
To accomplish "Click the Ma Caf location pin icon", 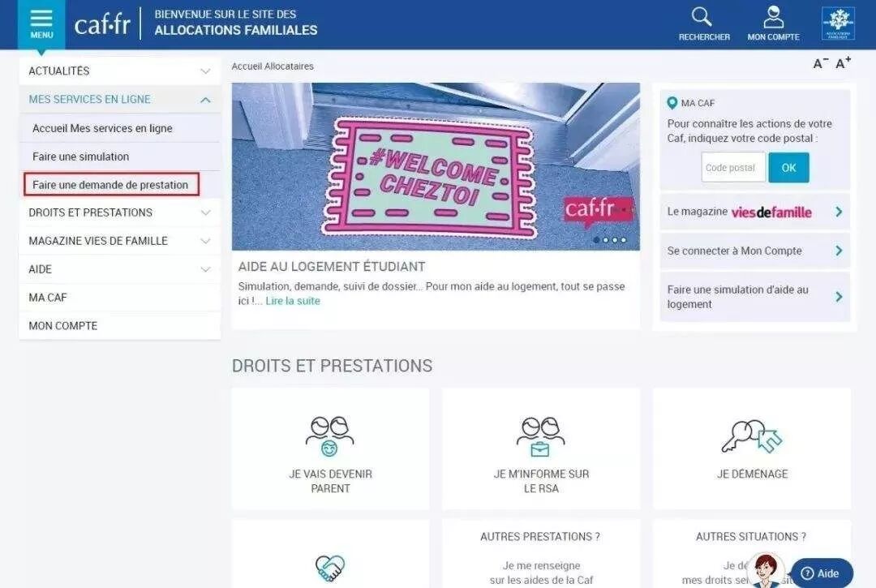I will (672, 103).
